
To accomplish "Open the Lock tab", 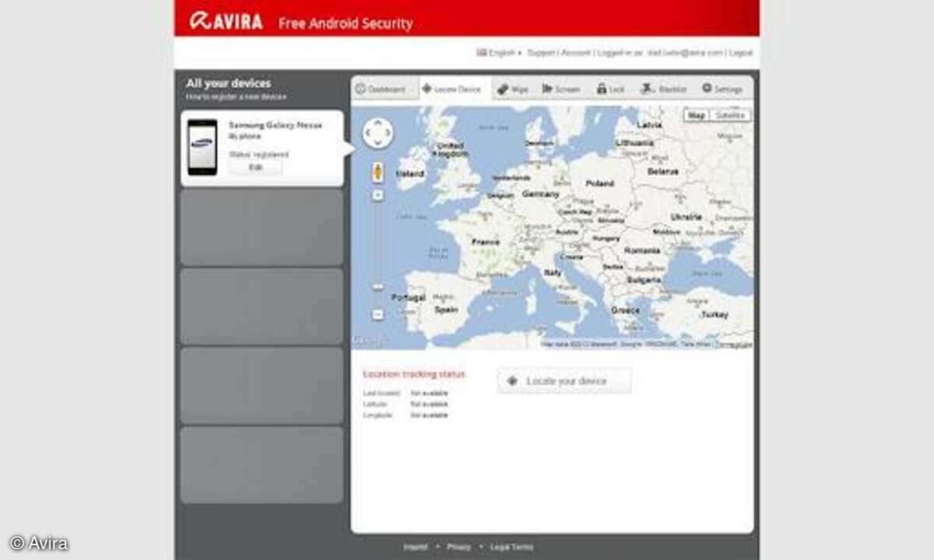I will click(611, 89).
